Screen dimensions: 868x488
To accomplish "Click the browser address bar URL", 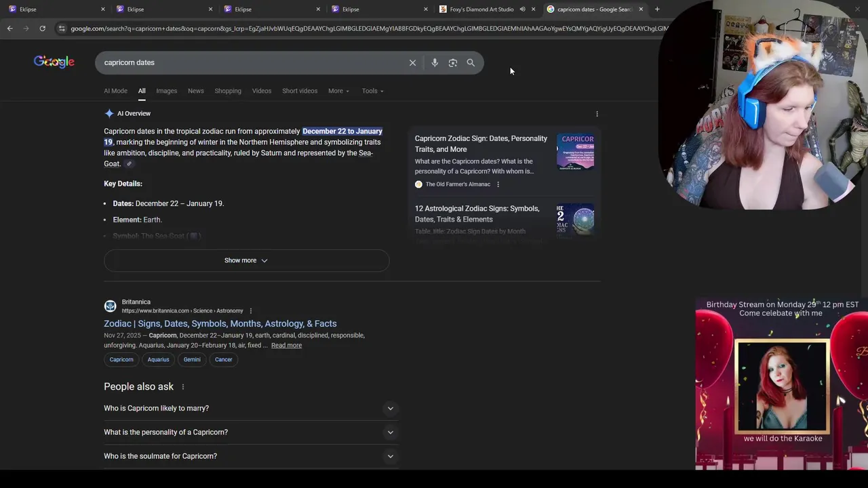I will point(370,28).
